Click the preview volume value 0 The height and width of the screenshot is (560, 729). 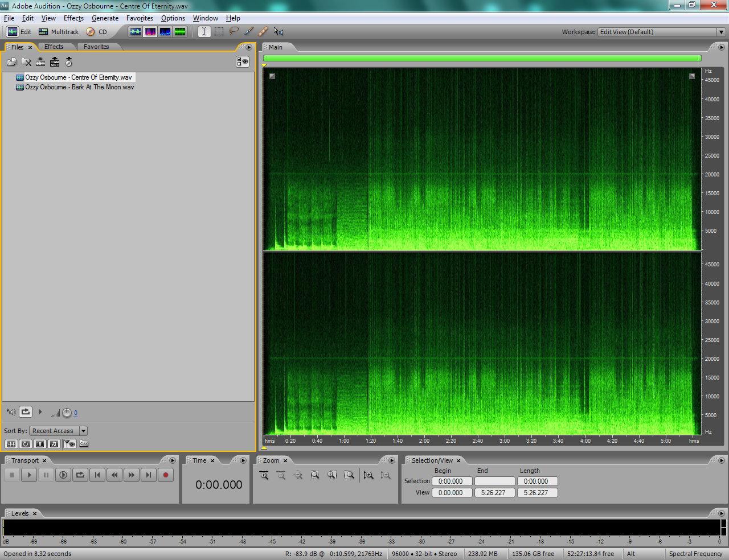pos(76,413)
